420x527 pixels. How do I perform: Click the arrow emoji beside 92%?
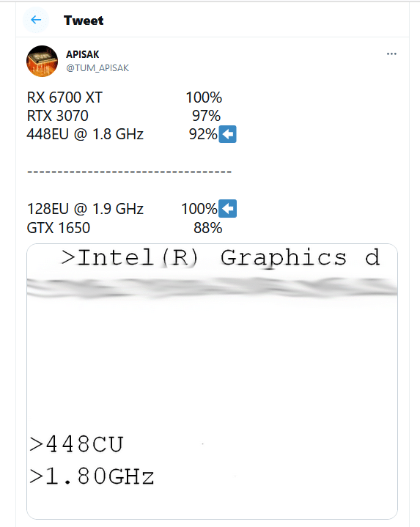(x=227, y=134)
